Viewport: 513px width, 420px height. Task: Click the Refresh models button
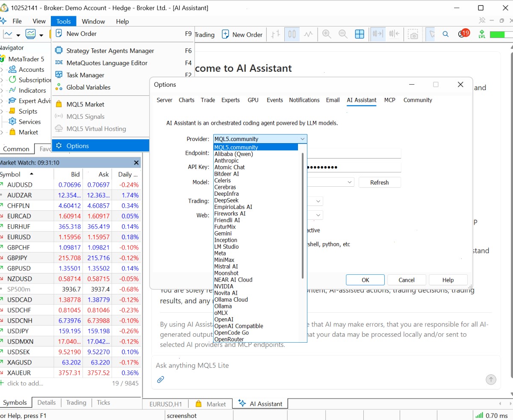[x=380, y=182]
